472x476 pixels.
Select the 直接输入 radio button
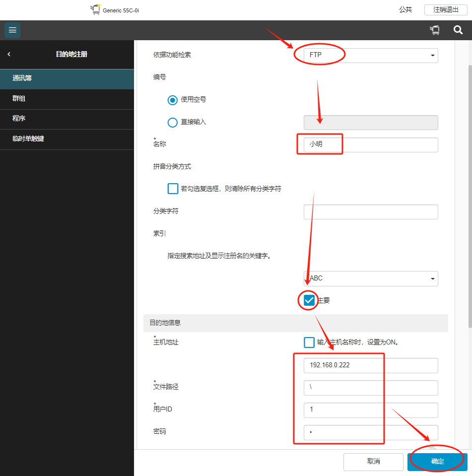(173, 122)
